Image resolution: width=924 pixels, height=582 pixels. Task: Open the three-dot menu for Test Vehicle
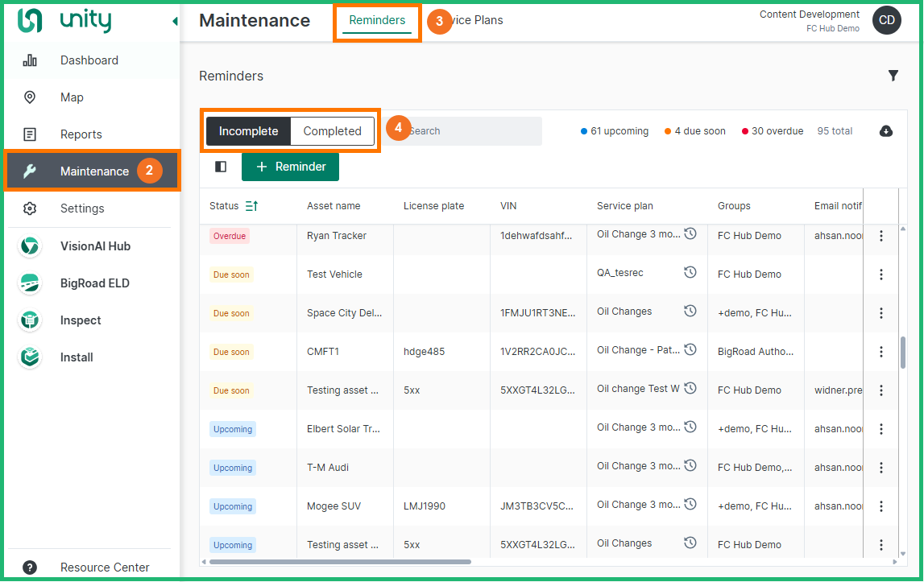pyautogui.click(x=880, y=274)
